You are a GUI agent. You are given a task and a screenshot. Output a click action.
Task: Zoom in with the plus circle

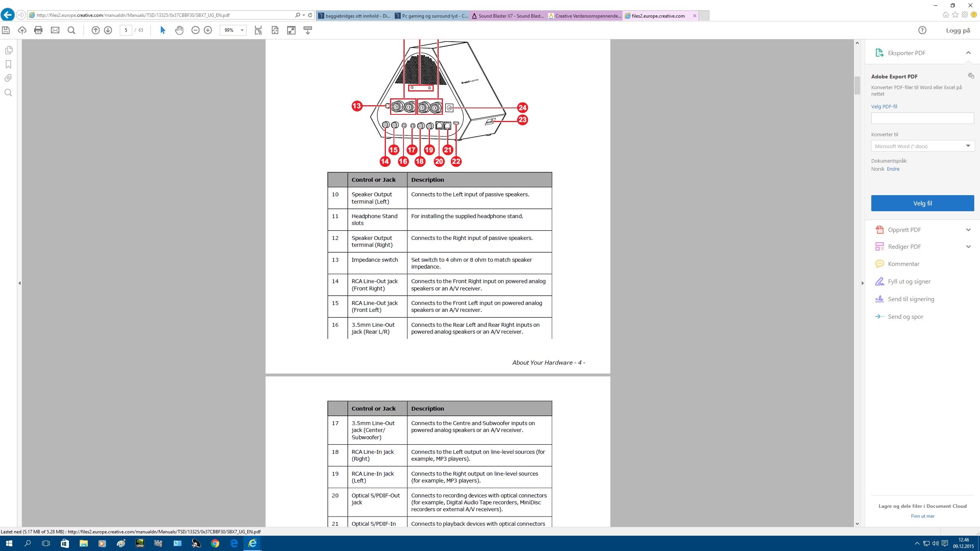[x=208, y=30]
